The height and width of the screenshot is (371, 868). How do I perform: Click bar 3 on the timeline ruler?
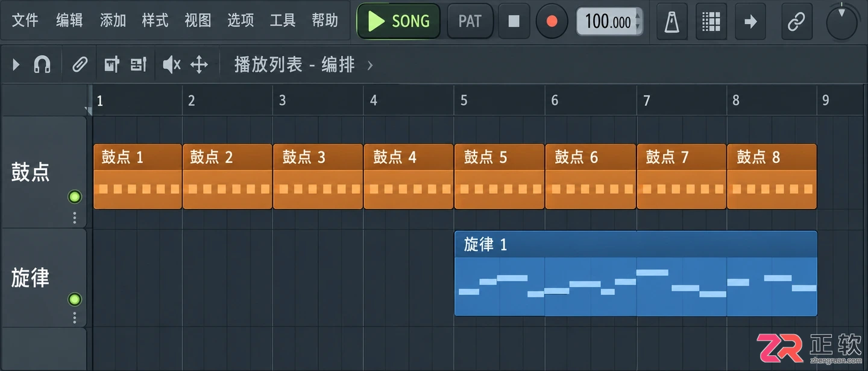coord(282,101)
